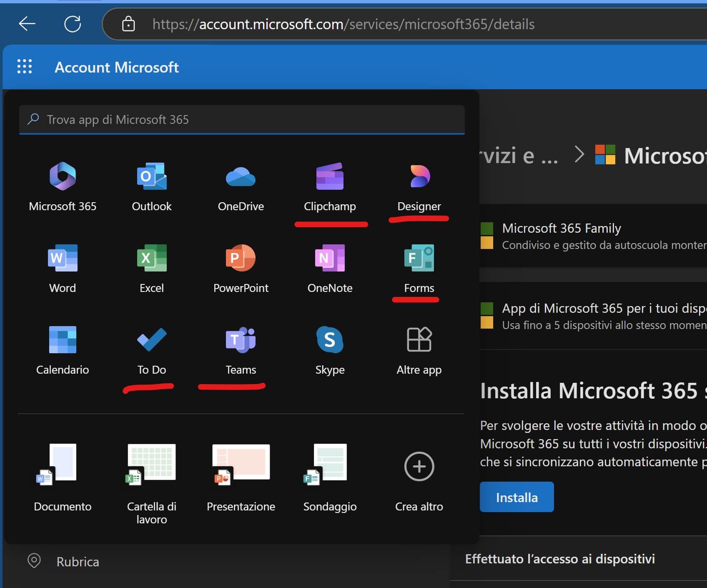
Task: Open Word from the app launcher
Action: [x=63, y=258]
